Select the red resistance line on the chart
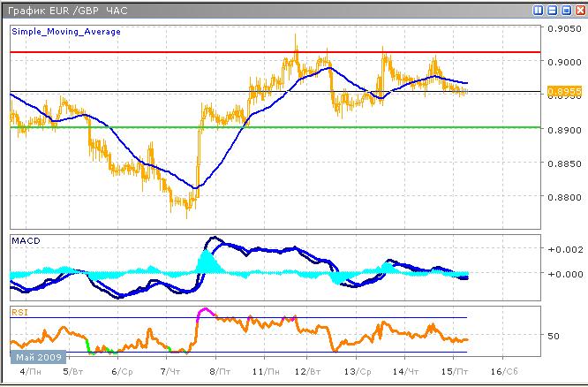The height and width of the screenshot is (387, 588). tap(275, 52)
